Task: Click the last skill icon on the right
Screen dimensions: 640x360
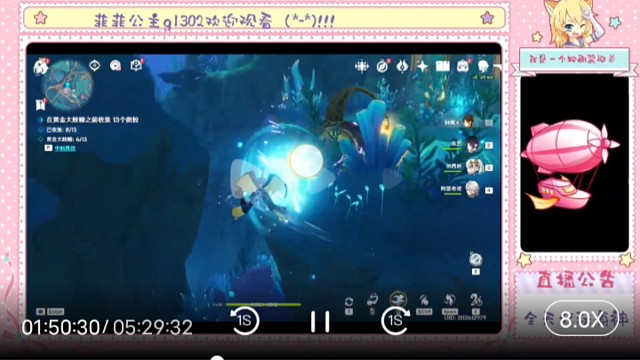Action: click(x=476, y=301)
